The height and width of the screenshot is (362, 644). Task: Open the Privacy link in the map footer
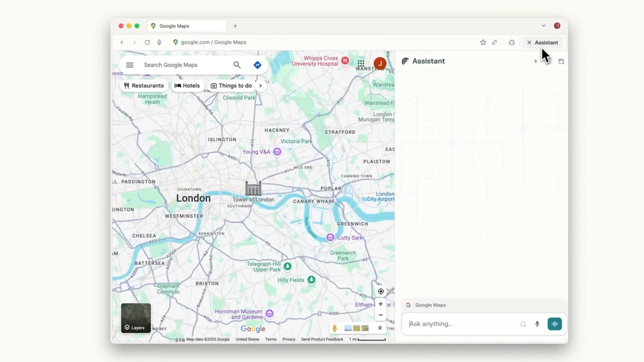point(289,339)
